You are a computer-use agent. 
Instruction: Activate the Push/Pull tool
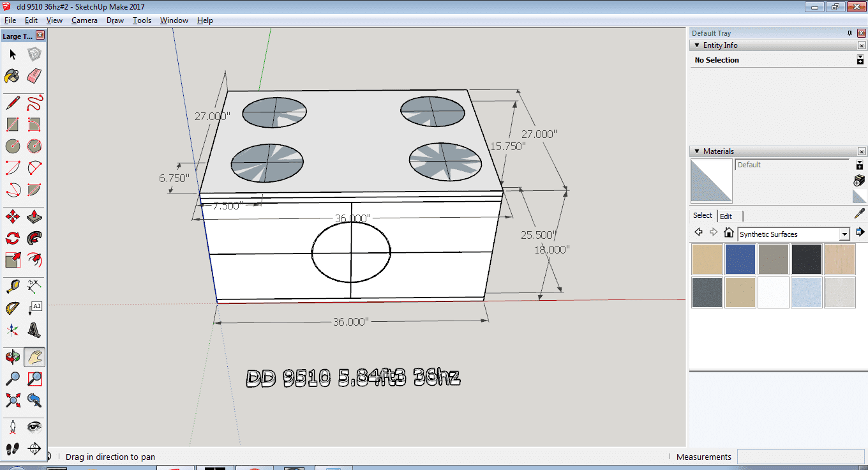coord(34,216)
